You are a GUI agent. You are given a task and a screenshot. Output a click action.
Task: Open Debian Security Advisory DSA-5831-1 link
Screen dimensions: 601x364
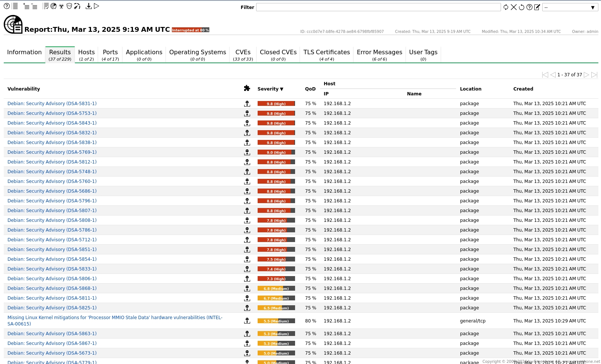(52, 104)
